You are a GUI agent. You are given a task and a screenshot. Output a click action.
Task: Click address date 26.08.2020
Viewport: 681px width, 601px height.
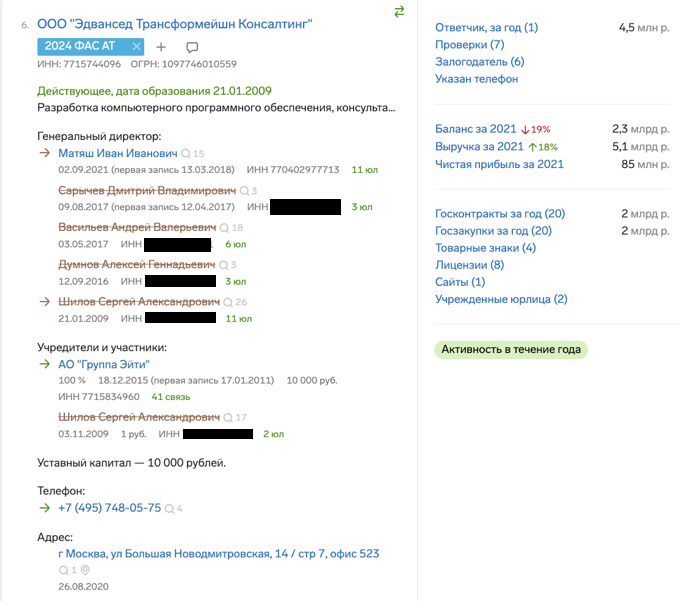(x=83, y=587)
